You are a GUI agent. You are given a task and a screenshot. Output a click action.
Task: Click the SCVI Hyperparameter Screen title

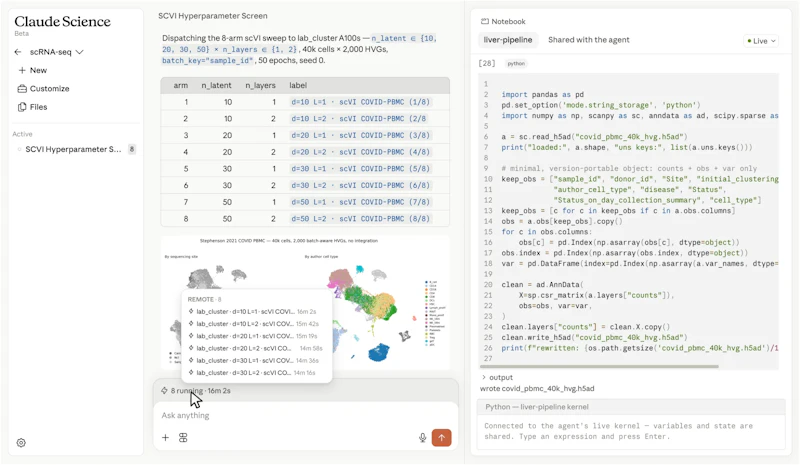pyautogui.click(x=213, y=16)
